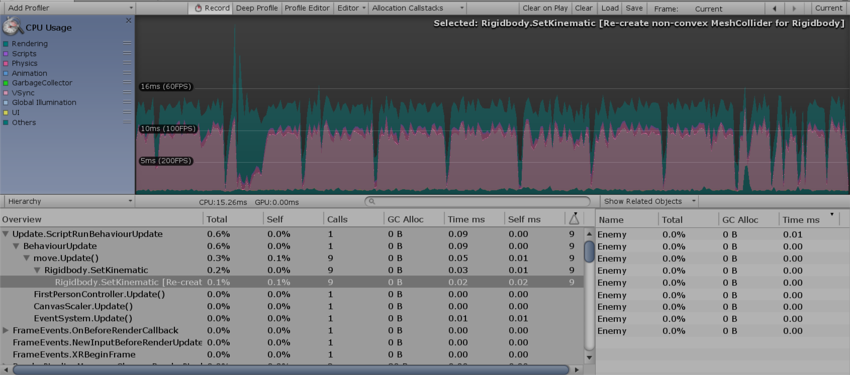This screenshot has height=375, width=850.
Task: Toggle the GarbageCollector chart category
Action: coord(5,83)
